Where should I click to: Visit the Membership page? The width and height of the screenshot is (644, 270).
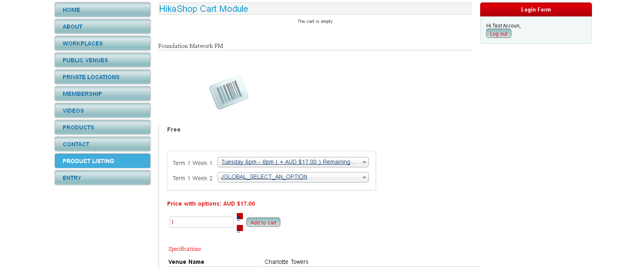[x=102, y=94]
